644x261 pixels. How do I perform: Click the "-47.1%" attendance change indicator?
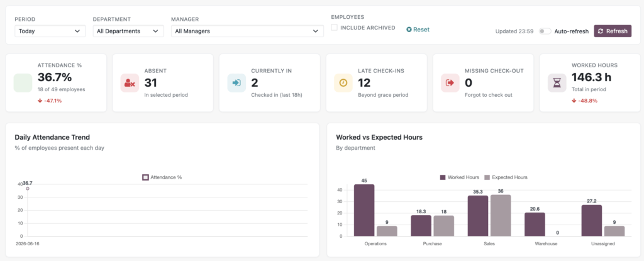pos(50,100)
